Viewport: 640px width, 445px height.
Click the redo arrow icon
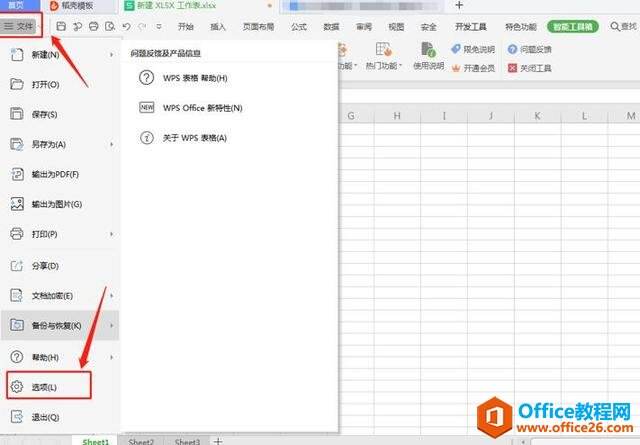[x=142, y=27]
